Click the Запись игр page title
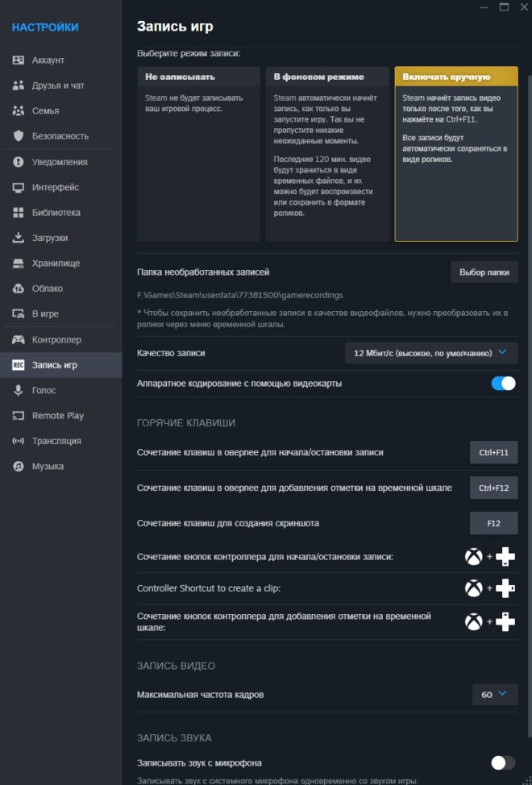The image size is (532, 785). click(175, 27)
